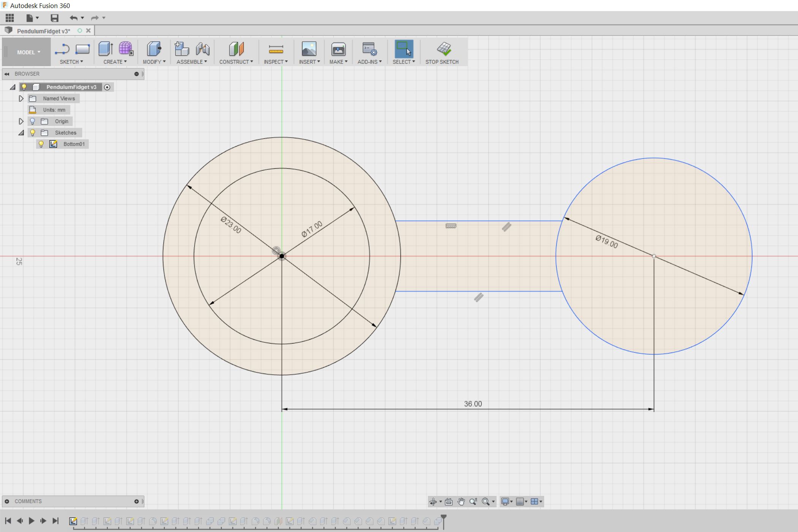Image resolution: width=798 pixels, height=532 pixels.
Task: Click the 3D Print Make icon
Action: pos(338,49)
